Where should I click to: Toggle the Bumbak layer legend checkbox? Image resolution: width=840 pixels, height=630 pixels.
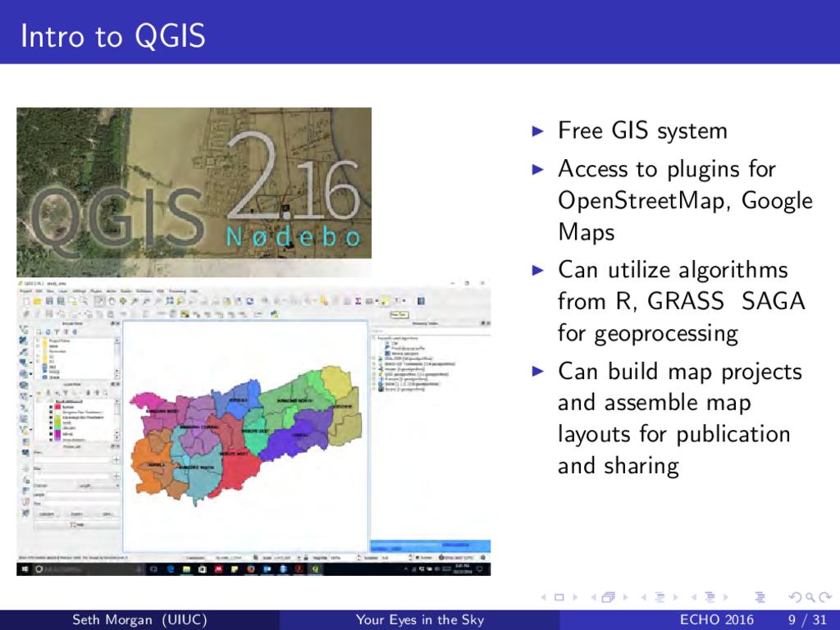pos(51,405)
